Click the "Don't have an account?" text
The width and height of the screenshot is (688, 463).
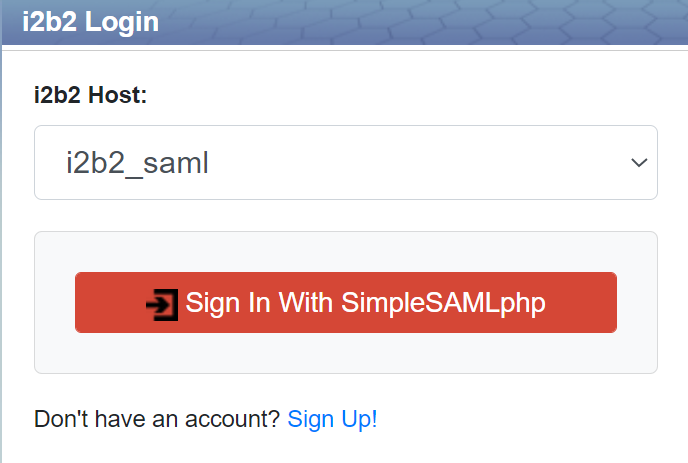point(157,419)
